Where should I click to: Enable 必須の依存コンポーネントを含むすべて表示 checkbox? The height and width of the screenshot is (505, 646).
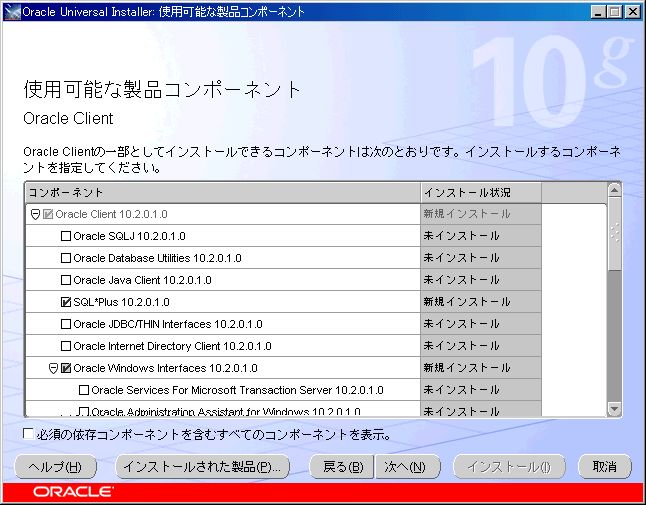click(28, 434)
